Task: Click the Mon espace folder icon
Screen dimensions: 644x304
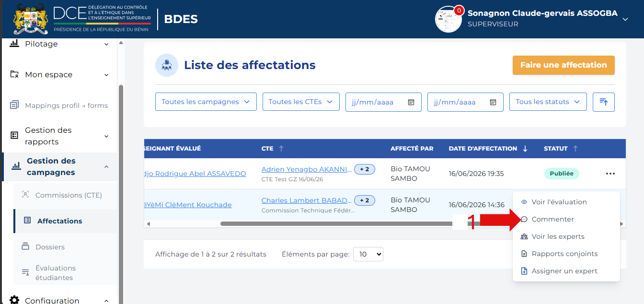Action: pyautogui.click(x=14, y=75)
